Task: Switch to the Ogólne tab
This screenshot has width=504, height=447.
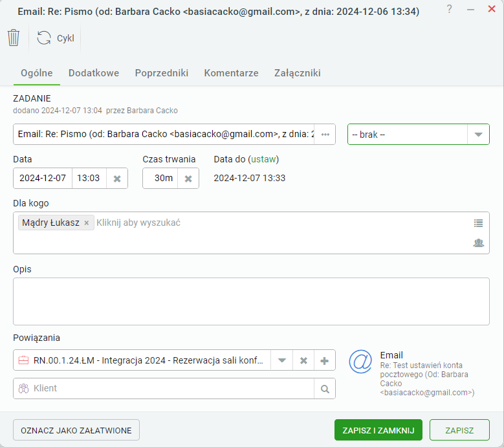Action: coord(37,73)
